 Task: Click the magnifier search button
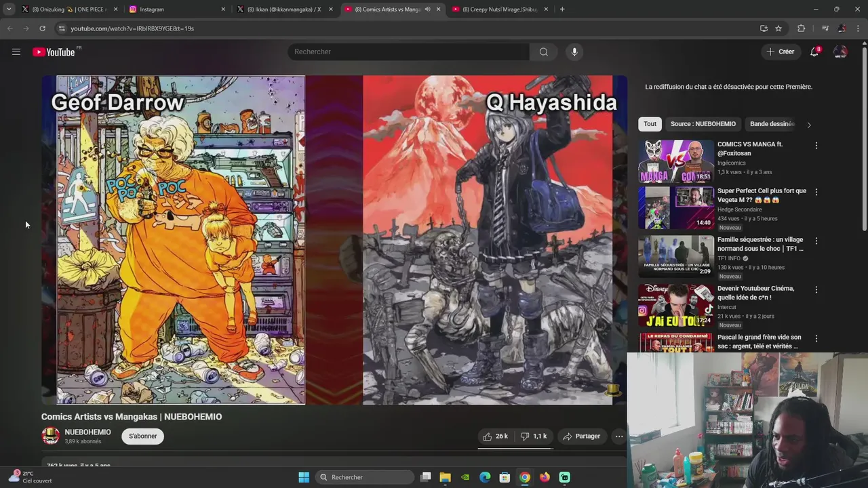click(544, 52)
